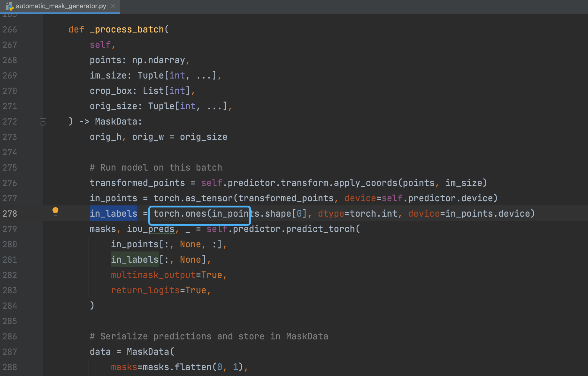Click the apply_coords method on line 276
Viewport: 588px width, 376px height.
tap(365, 183)
